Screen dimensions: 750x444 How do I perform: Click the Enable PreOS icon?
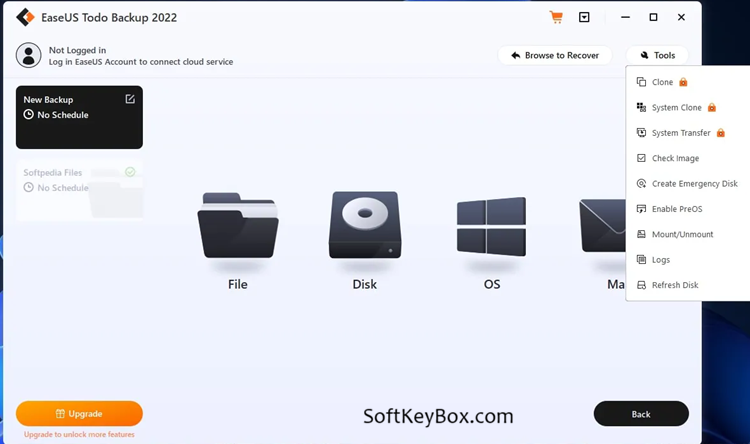(641, 209)
